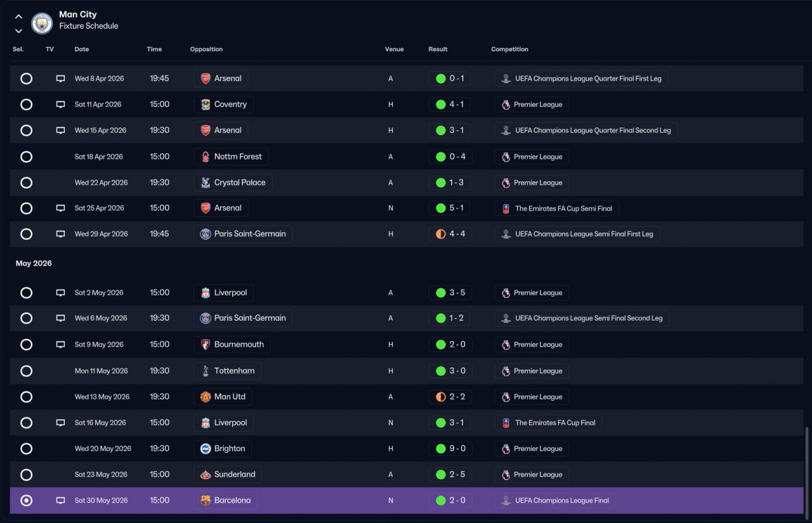Click Paris Saint-Germain crest on 29 Apr
812x523 pixels.
click(206, 234)
